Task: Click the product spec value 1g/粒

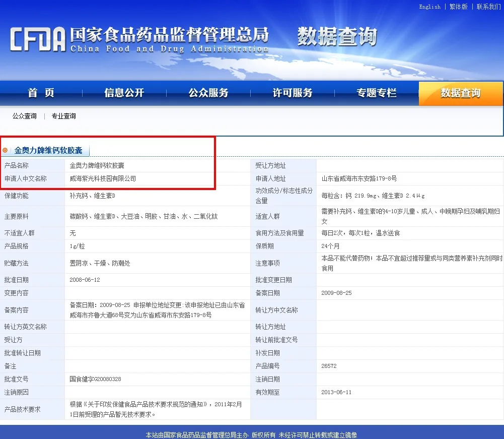Action: 77,246
